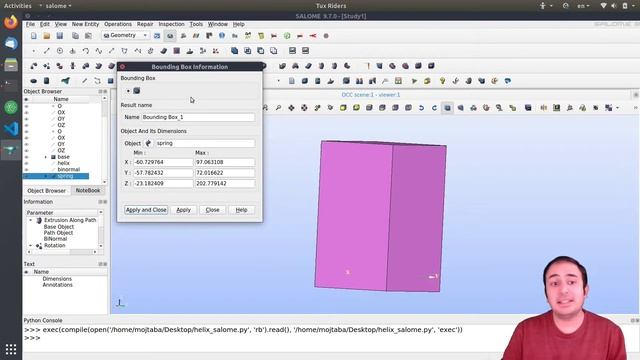
Task: Toggle visibility eye for spring object
Action: point(27,176)
